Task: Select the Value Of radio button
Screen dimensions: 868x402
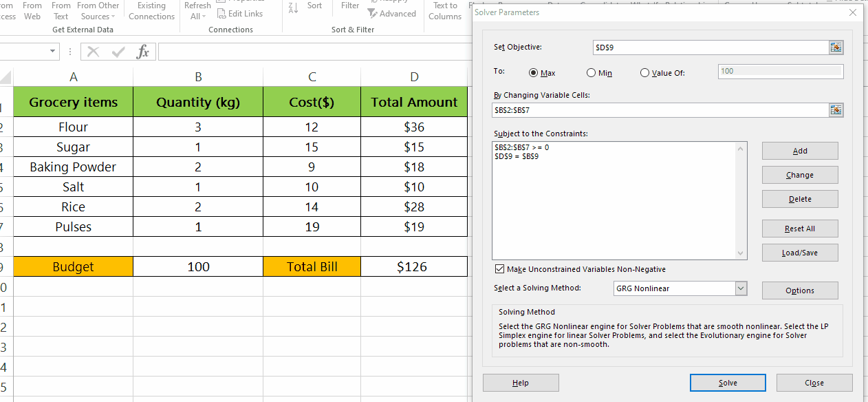Action: (644, 72)
